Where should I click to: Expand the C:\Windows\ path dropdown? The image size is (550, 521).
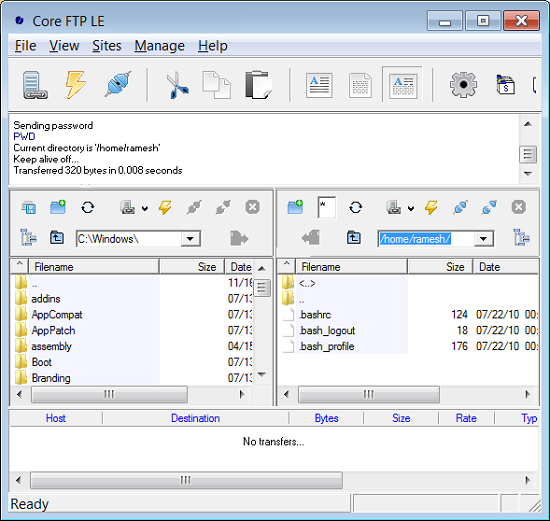pos(190,239)
